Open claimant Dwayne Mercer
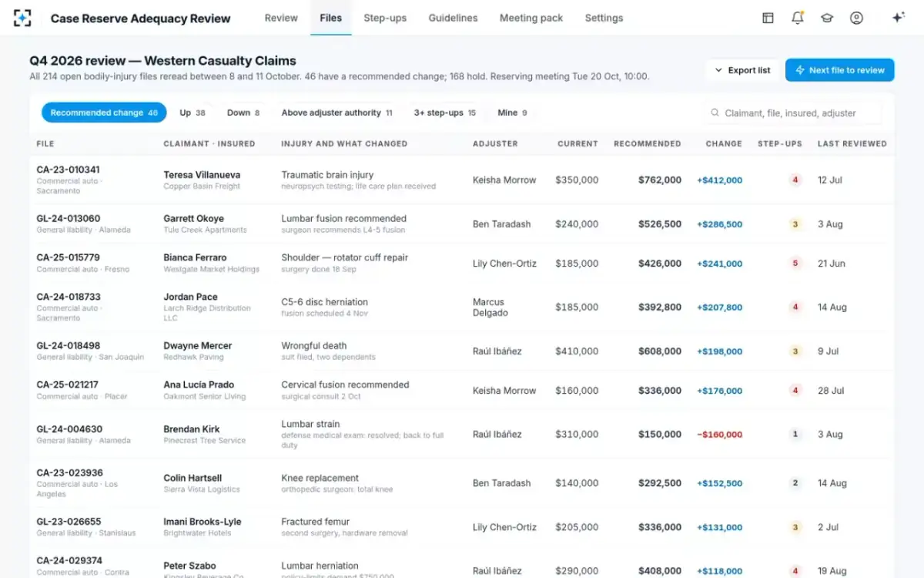924x578 pixels. click(x=198, y=346)
